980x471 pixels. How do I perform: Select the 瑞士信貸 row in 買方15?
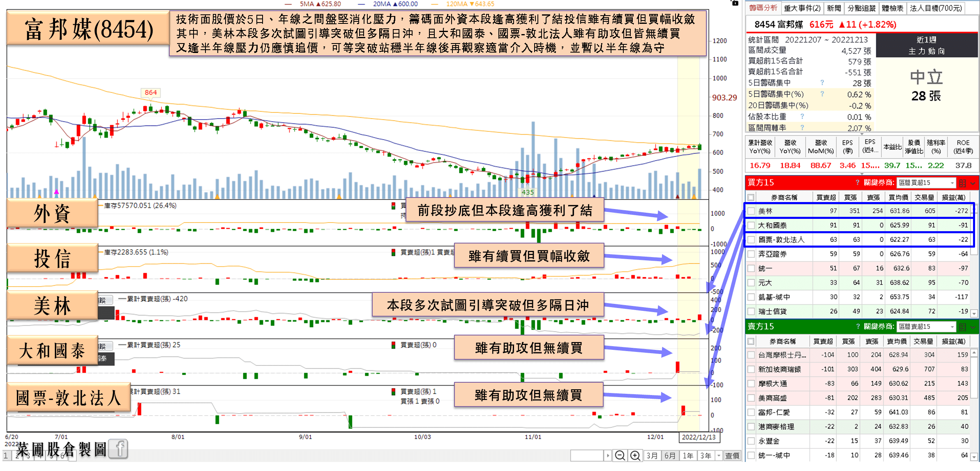[x=858, y=312]
